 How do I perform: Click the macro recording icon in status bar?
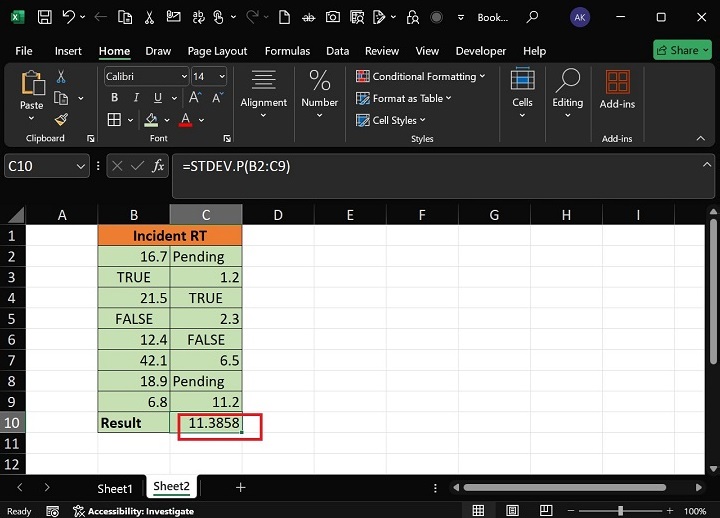53,511
